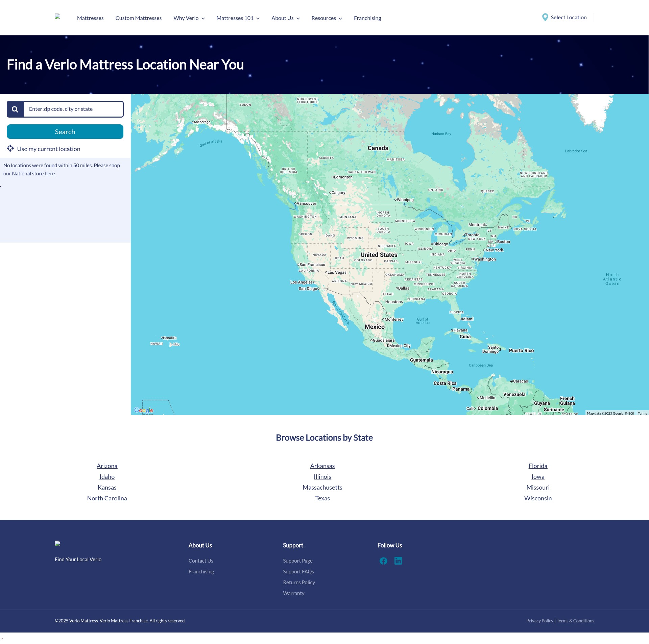
Task: Open the Facebook page icon
Action: [383, 561]
